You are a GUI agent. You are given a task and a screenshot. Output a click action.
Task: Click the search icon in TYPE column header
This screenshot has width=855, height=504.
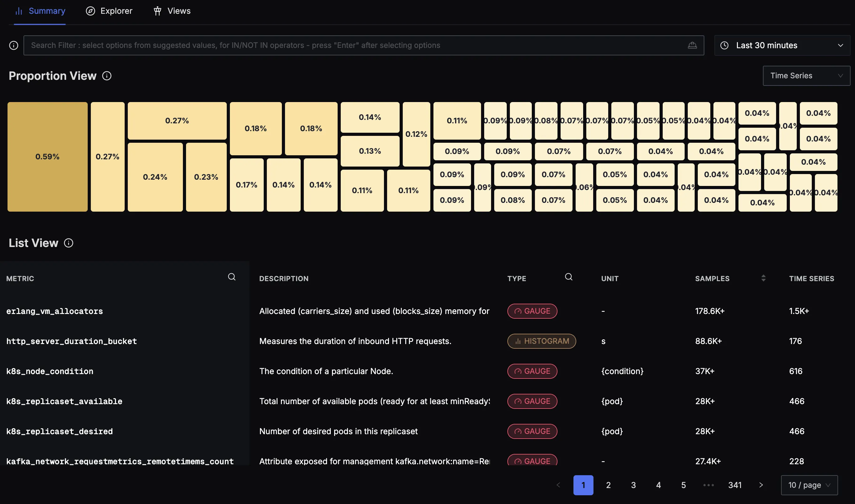pos(569,277)
